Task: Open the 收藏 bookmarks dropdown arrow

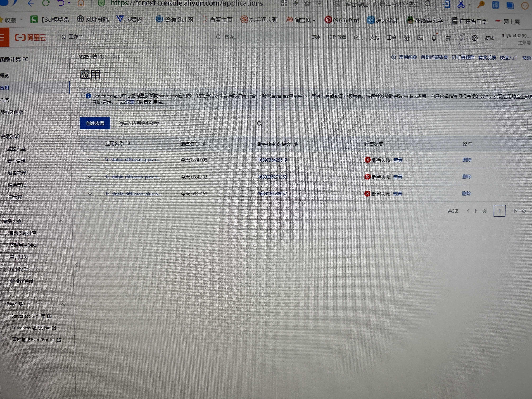Action: pos(21,19)
